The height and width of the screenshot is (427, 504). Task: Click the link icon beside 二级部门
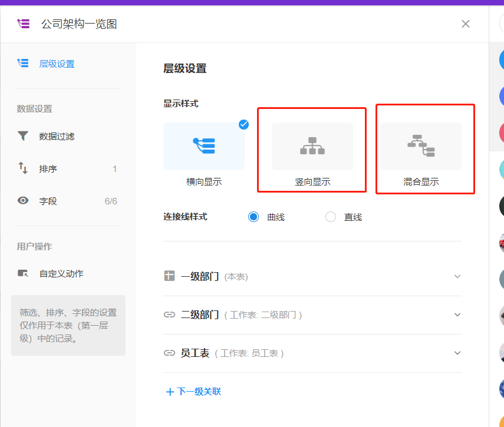click(x=169, y=315)
